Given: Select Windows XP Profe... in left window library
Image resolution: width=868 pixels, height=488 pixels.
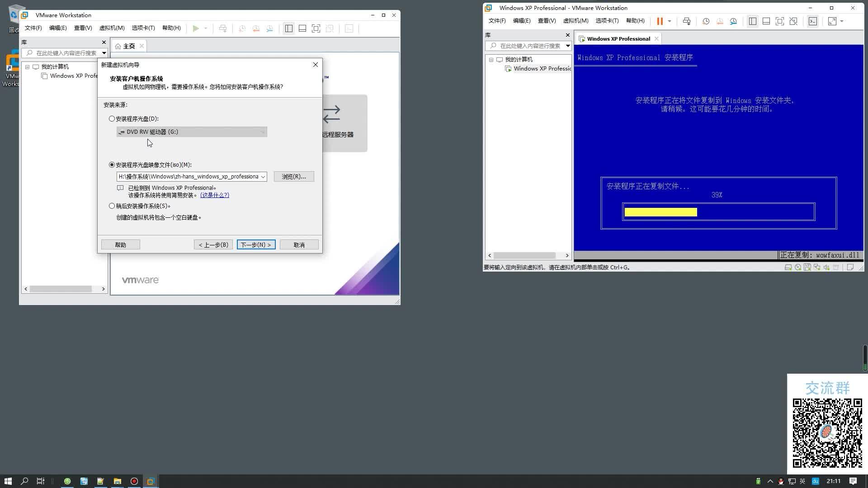Looking at the screenshot, I should [x=70, y=76].
